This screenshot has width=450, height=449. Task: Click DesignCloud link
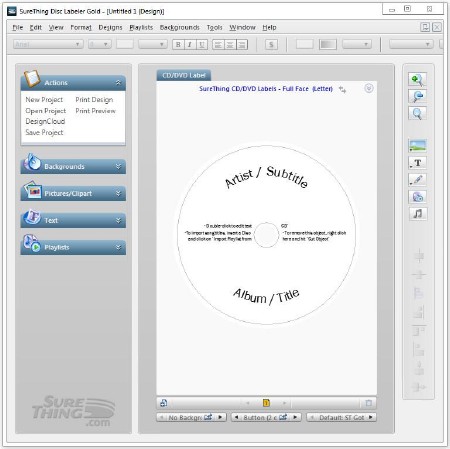[45, 121]
